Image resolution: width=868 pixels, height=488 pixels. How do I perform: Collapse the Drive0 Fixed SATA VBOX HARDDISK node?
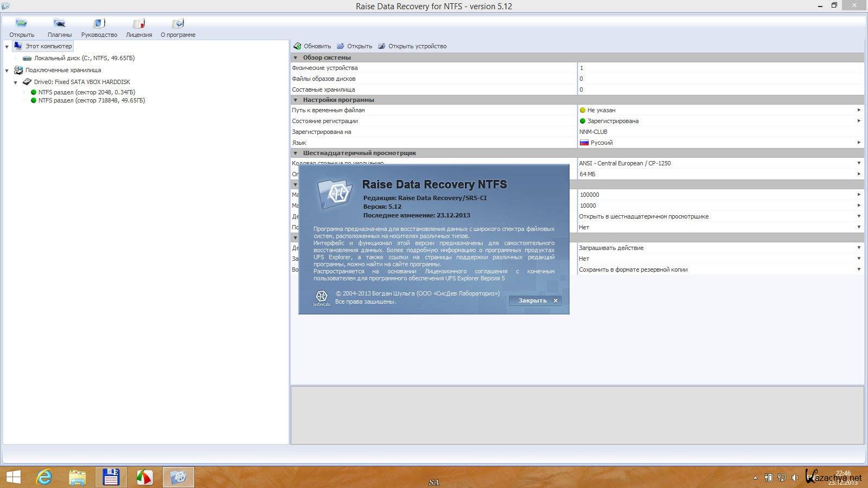click(16, 82)
